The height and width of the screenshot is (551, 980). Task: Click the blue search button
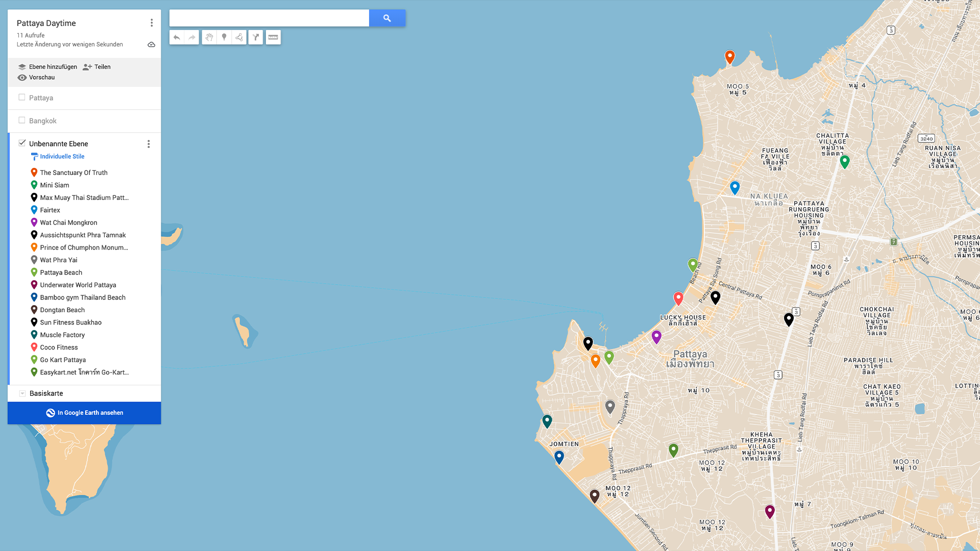[387, 18]
